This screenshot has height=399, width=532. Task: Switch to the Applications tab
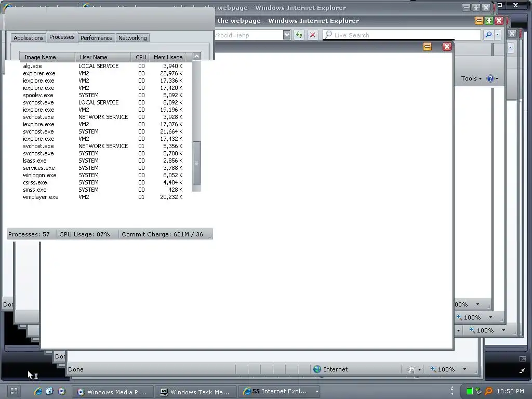[29, 37]
